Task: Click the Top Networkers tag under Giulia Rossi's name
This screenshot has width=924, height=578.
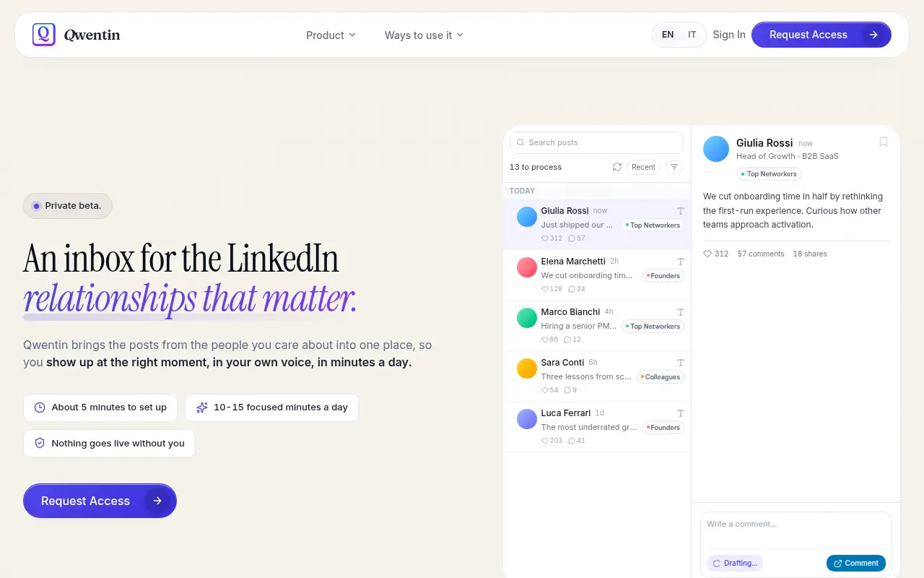Action: click(769, 174)
